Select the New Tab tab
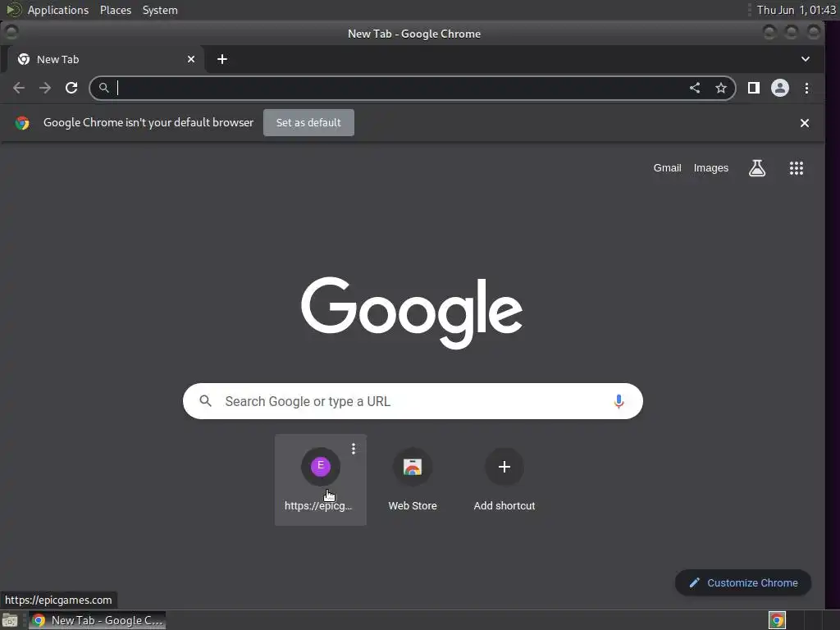 point(106,59)
